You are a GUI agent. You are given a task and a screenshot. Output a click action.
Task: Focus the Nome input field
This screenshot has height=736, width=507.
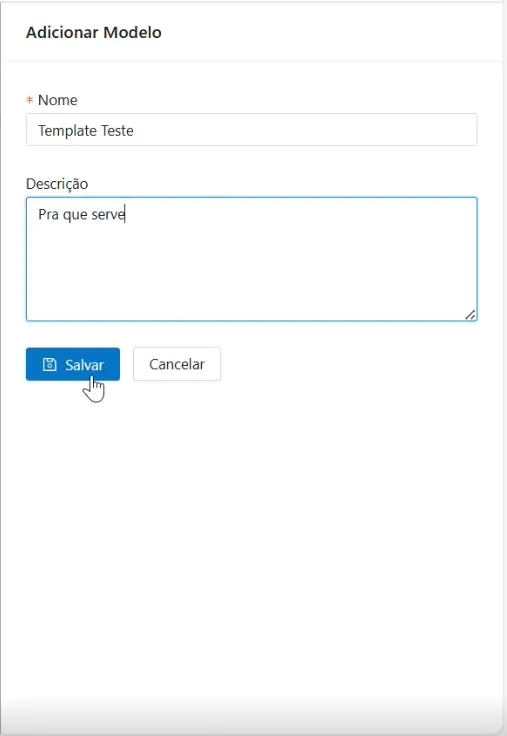point(252,130)
